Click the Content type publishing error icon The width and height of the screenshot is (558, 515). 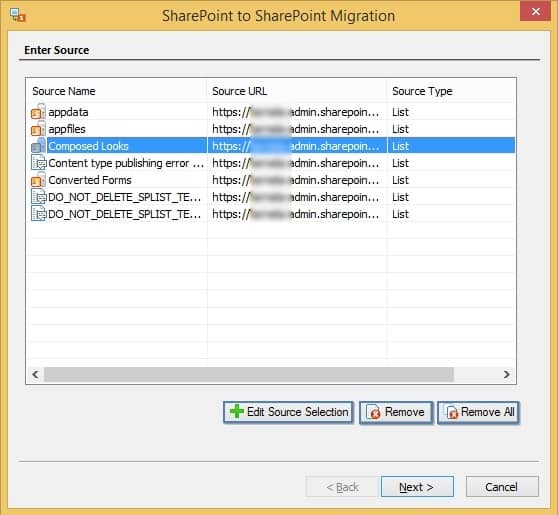pos(38,163)
